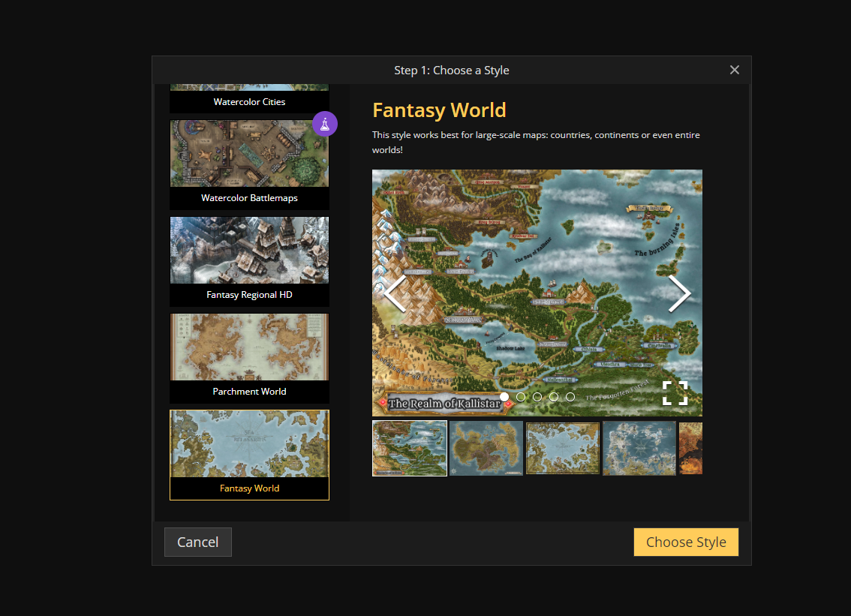Expand the map preview to fullscreen
This screenshot has height=616, width=851.
(675, 393)
